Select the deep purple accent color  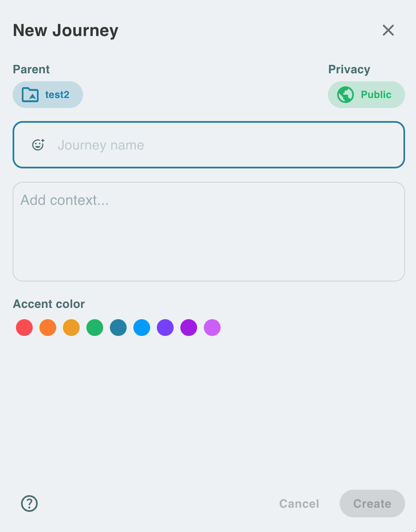click(x=189, y=328)
